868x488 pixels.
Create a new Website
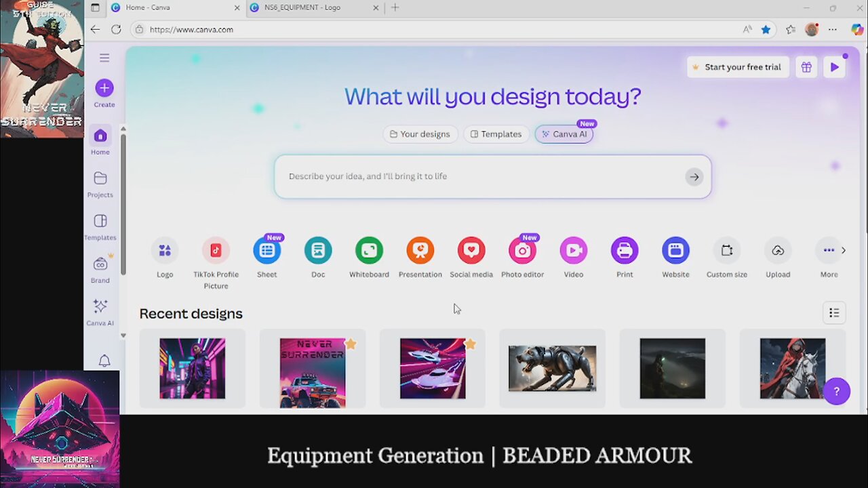675,258
